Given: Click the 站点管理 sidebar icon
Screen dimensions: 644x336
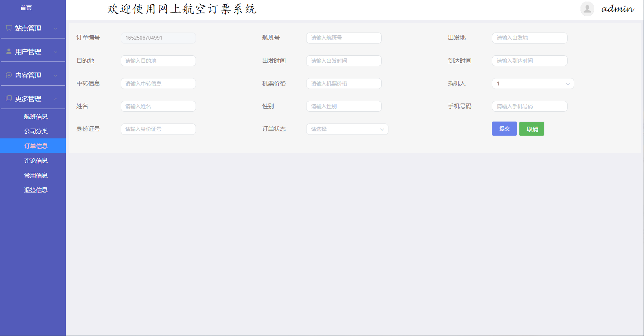Looking at the screenshot, I should [9, 28].
